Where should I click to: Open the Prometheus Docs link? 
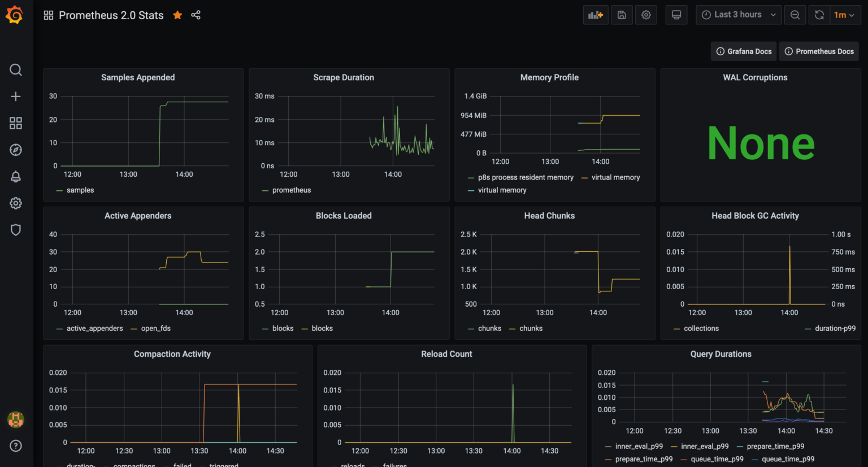pos(819,51)
